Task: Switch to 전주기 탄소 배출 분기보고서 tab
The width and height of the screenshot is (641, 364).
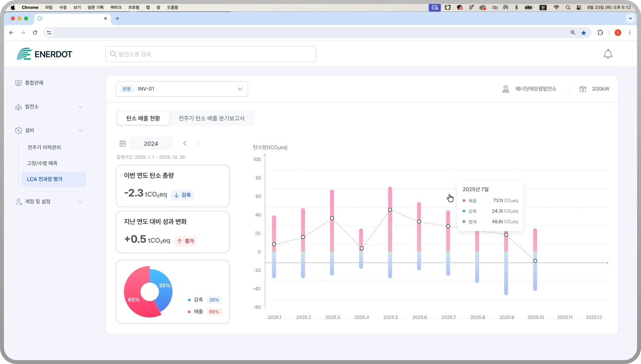Action: point(212,118)
